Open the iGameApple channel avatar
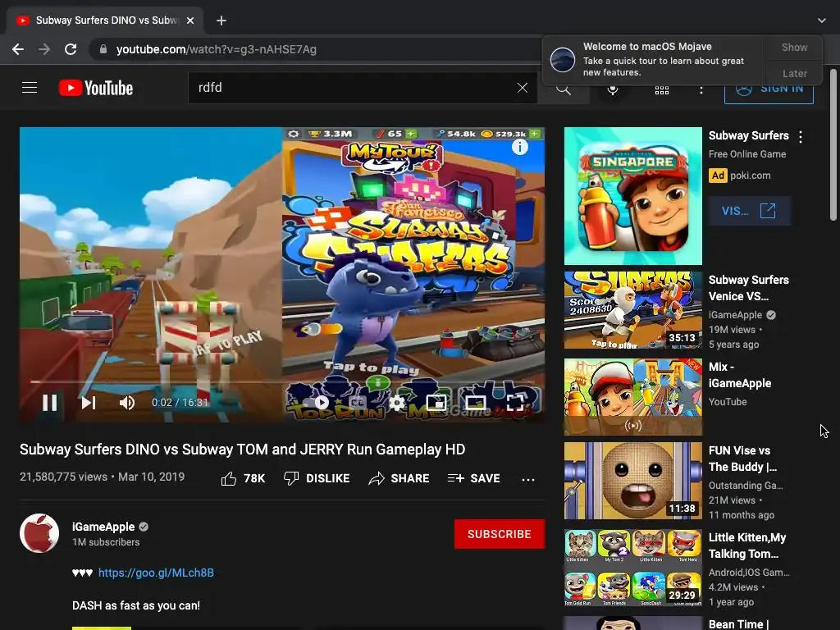Screen dimensions: 840x630 (39, 533)
